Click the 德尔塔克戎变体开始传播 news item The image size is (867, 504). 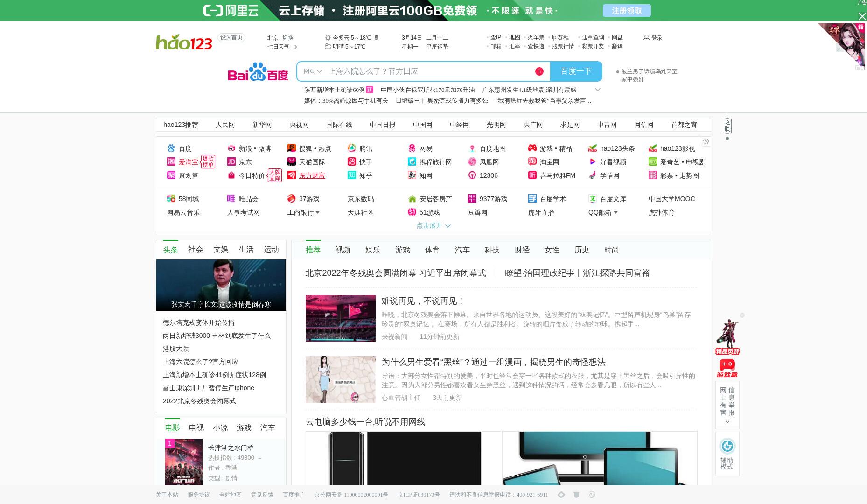coord(199,323)
